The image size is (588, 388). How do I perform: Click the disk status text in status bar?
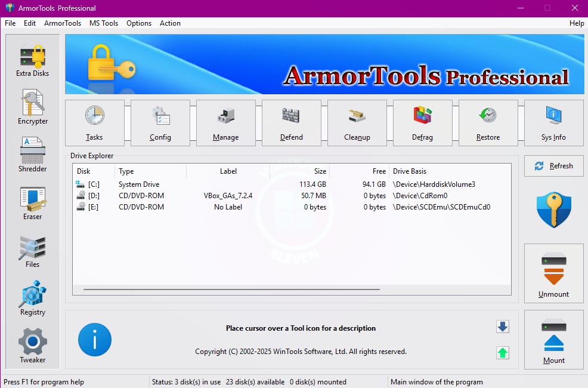pos(249,382)
